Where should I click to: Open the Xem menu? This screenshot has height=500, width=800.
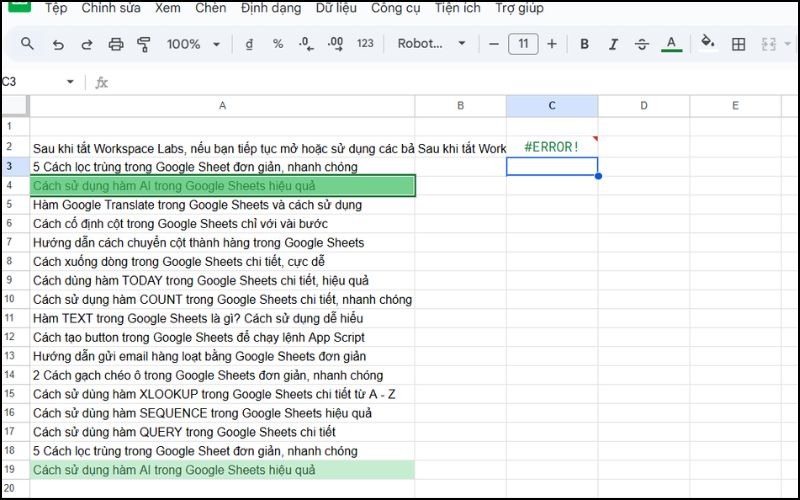click(167, 8)
